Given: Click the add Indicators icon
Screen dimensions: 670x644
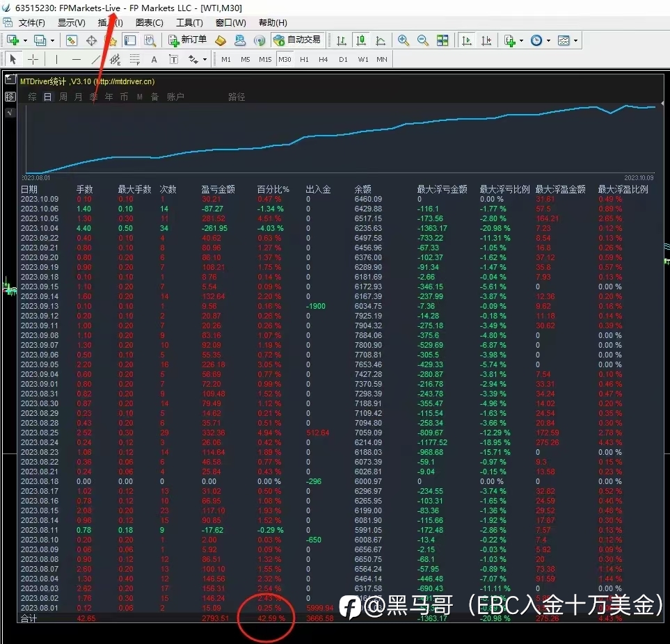Looking at the screenshot, I should tap(510, 40).
